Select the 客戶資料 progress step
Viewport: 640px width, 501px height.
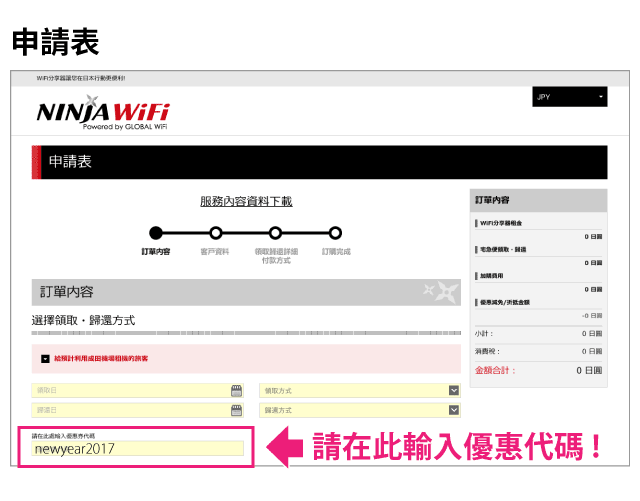click(x=215, y=241)
